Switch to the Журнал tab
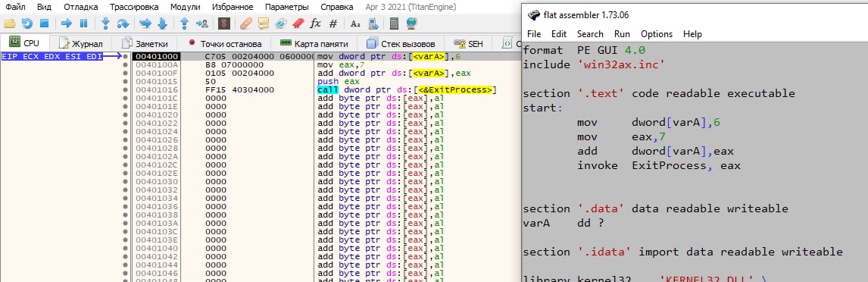This screenshot has height=282, width=868. tap(81, 43)
